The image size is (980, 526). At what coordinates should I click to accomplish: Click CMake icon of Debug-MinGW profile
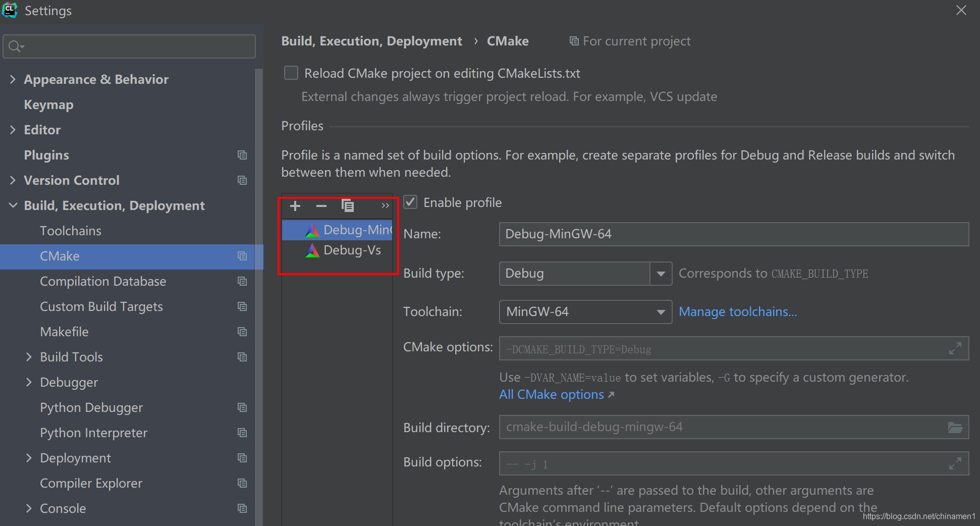pyautogui.click(x=312, y=230)
